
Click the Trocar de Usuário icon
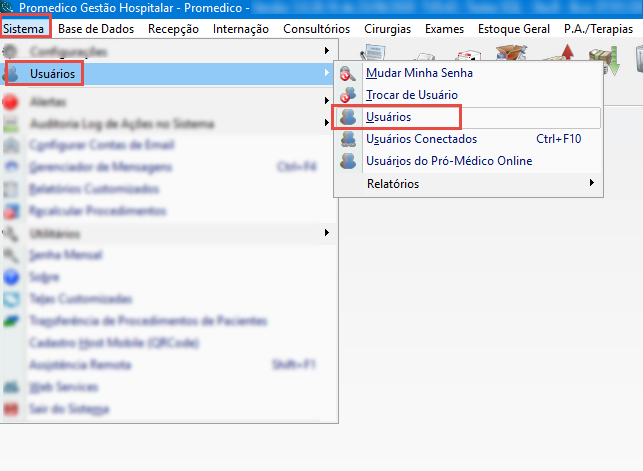(348, 95)
